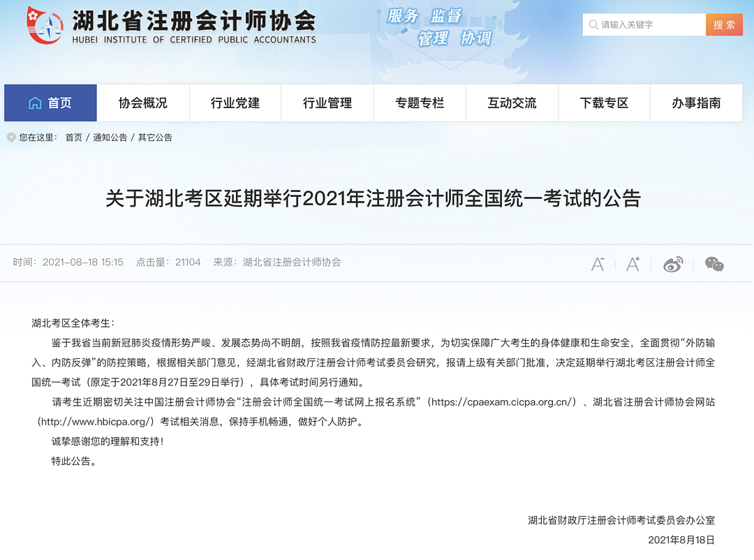
Task: Click the signature 湖北省财政厅注册会计师考试委员会办公室
Action: click(x=621, y=520)
